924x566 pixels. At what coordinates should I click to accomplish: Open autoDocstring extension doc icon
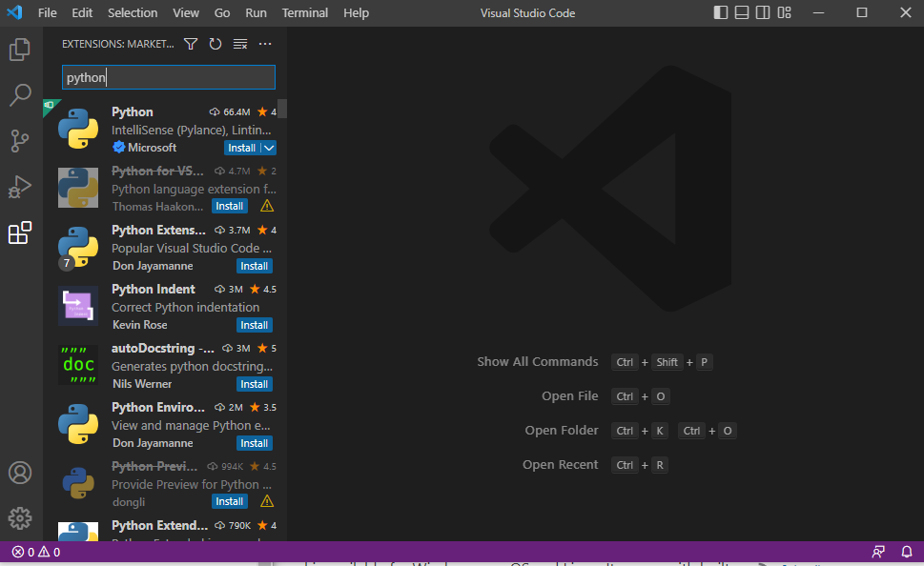tap(78, 365)
